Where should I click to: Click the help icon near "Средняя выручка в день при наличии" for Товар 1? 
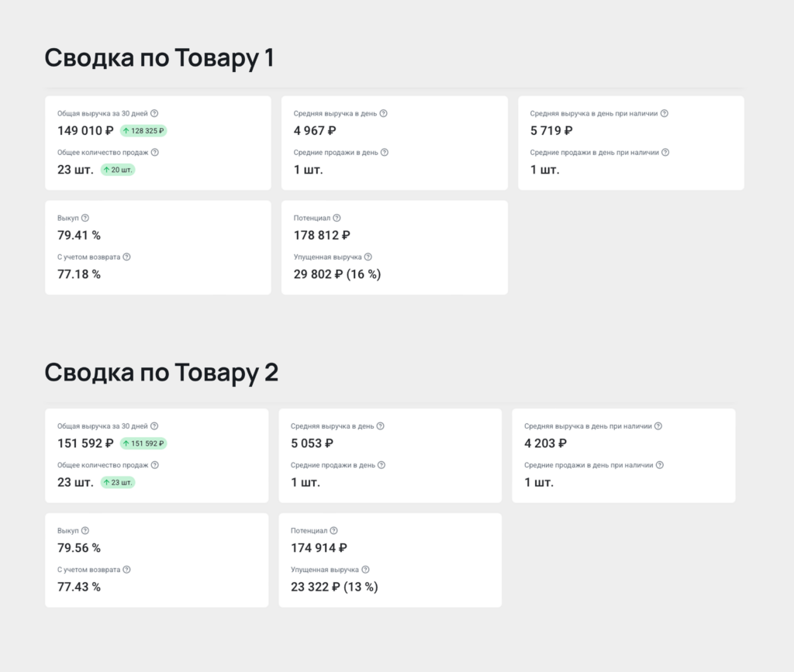pyautogui.click(x=664, y=112)
